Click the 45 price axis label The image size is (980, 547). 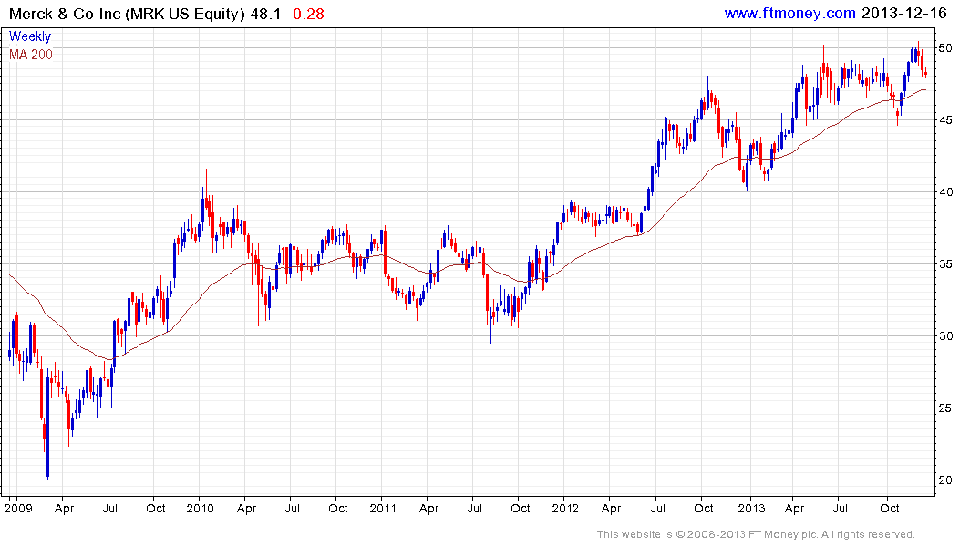(x=945, y=120)
